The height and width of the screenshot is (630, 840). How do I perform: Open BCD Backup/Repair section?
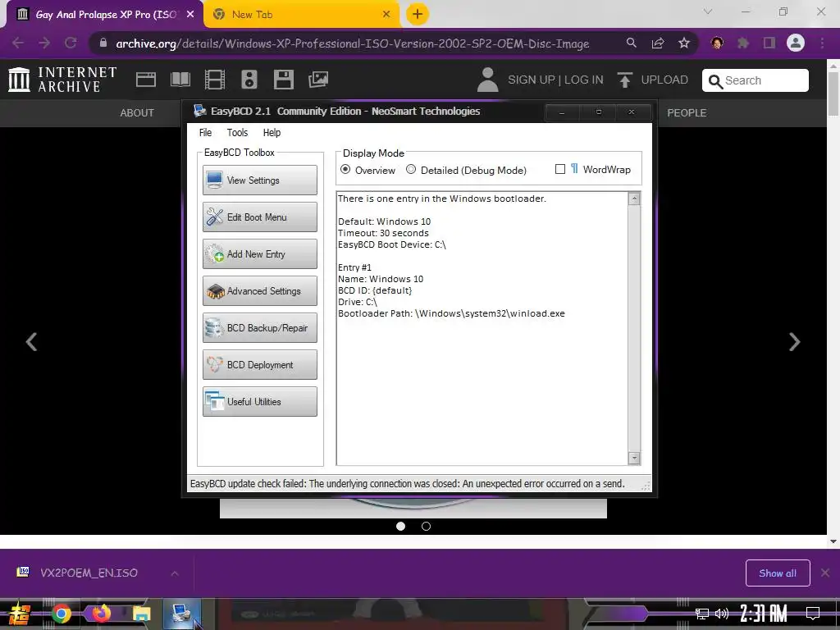pos(260,328)
